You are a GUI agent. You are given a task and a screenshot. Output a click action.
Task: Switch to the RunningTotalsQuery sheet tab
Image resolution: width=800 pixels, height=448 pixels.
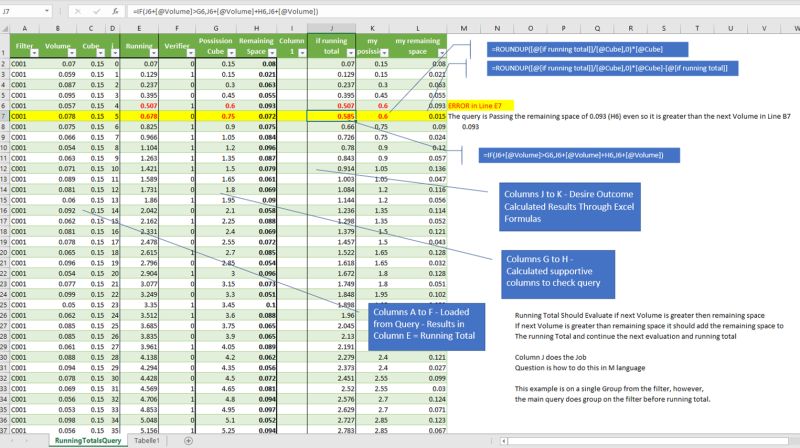point(88,441)
